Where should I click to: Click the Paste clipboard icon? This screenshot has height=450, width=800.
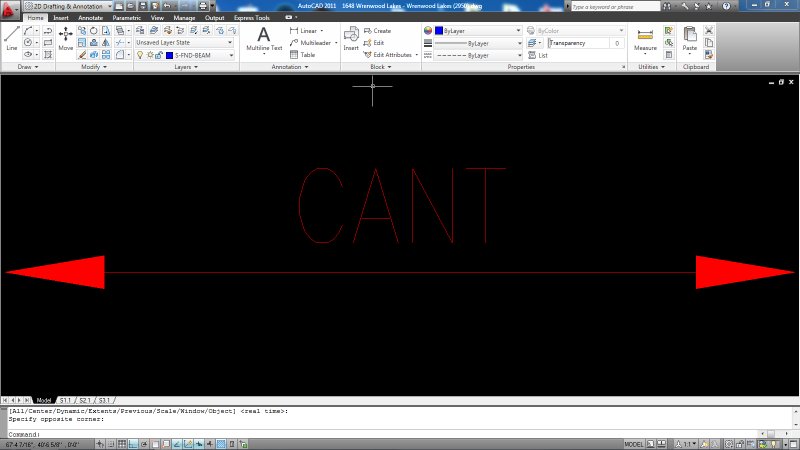point(690,37)
